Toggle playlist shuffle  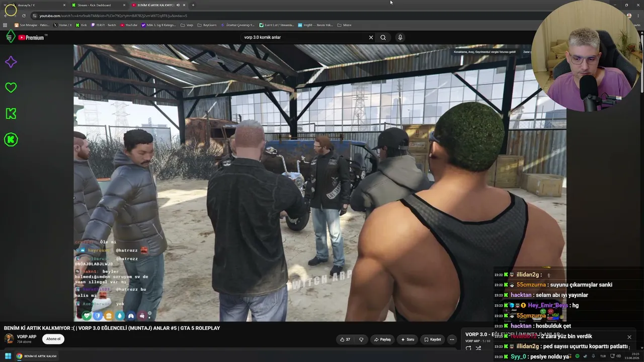[x=478, y=348]
